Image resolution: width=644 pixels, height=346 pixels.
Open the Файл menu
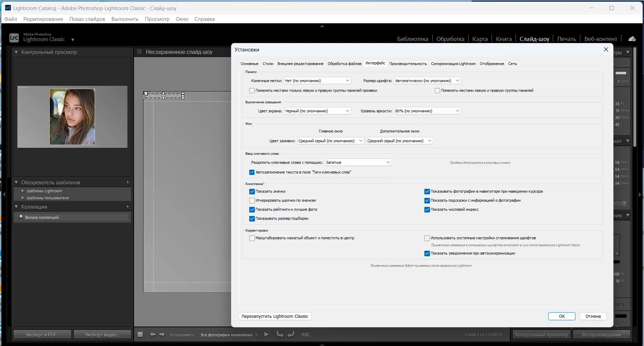pyautogui.click(x=11, y=19)
